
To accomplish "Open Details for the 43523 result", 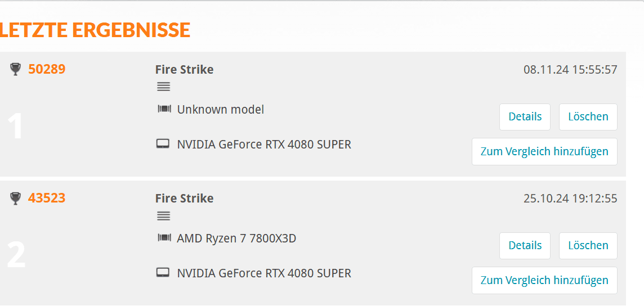I will (525, 246).
